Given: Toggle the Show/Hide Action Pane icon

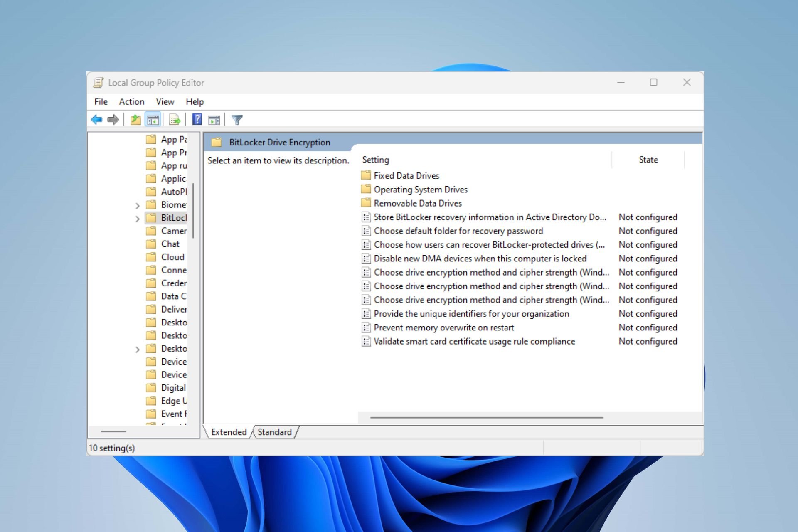Looking at the screenshot, I should click(x=214, y=120).
